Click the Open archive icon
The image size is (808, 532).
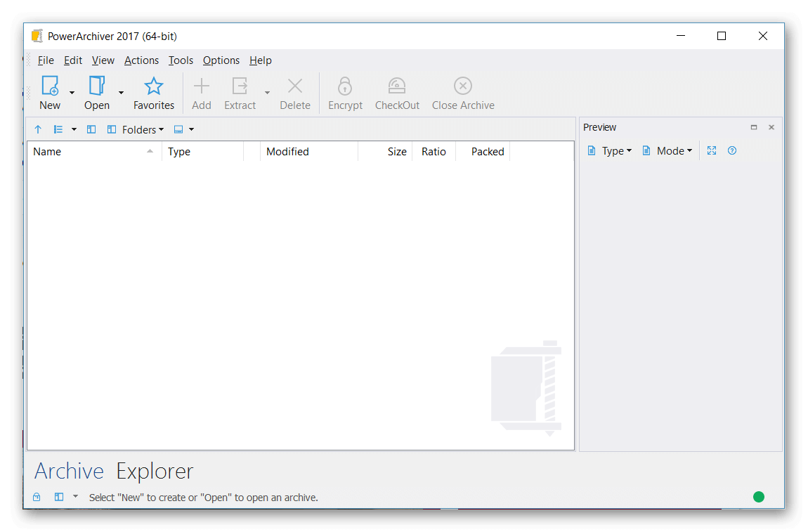pos(97,86)
